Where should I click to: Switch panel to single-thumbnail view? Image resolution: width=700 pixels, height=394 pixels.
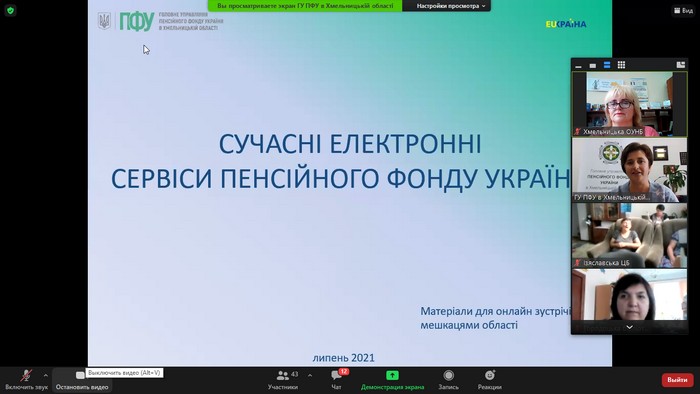[x=593, y=65]
